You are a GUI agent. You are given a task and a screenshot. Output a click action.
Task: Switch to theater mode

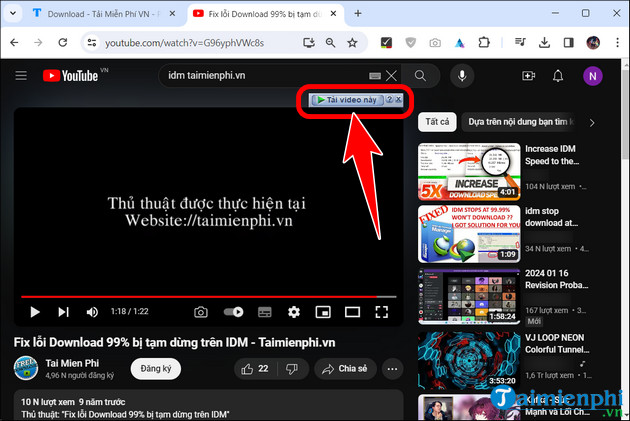pos(352,312)
